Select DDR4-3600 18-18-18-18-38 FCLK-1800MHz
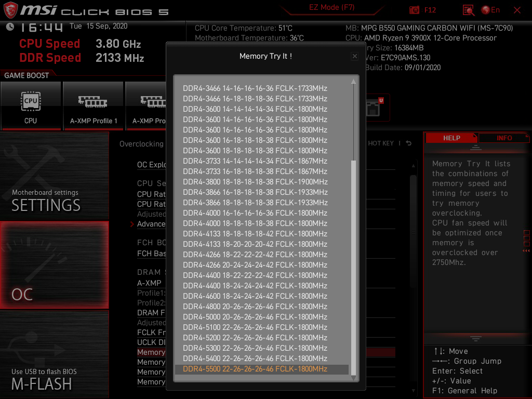 [255, 151]
